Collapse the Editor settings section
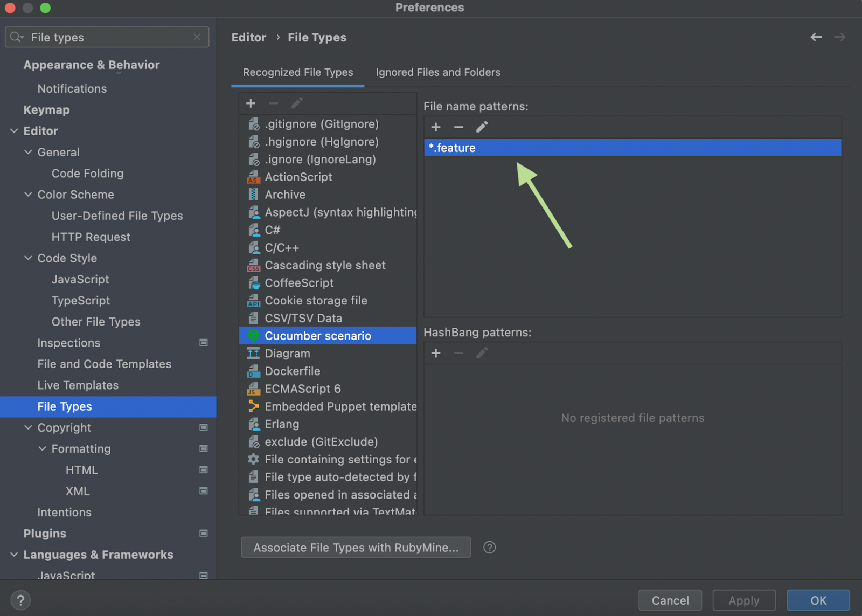The width and height of the screenshot is (862, 616). pyautogui.click(x=14, y=131)
